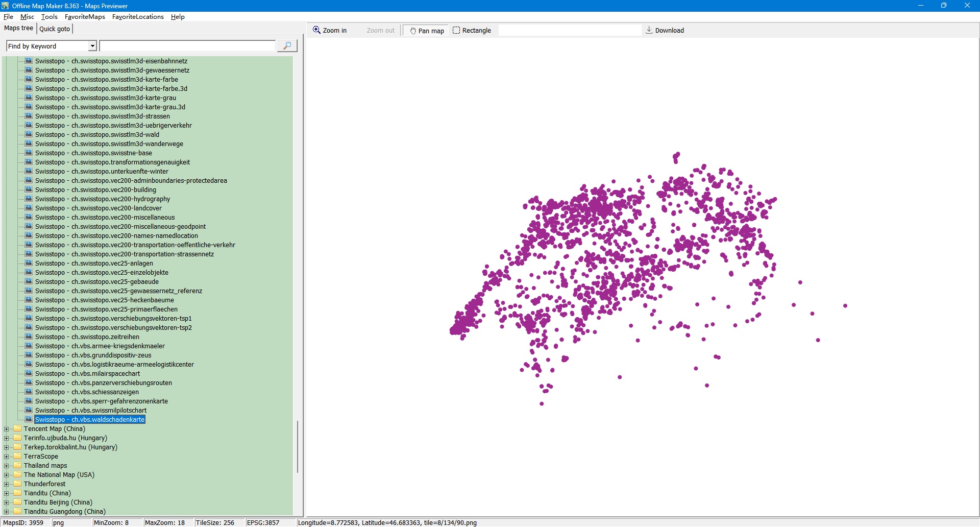Click the Zoom in magnifier icon

coord(316,30)
